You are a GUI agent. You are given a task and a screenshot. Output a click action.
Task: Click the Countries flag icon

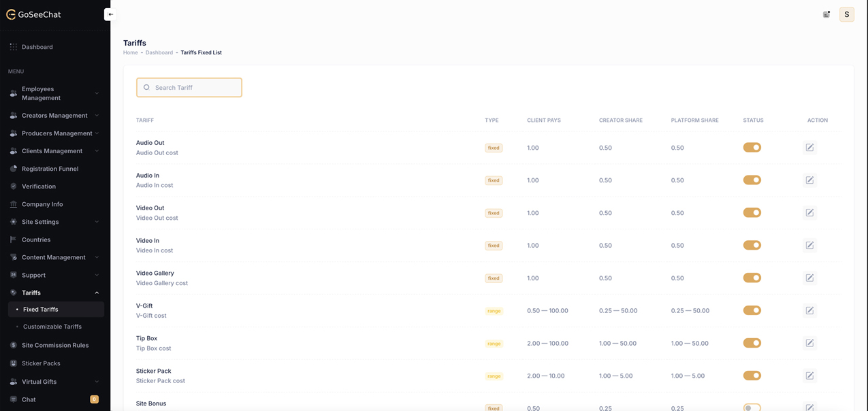click(x=14, y=240)
